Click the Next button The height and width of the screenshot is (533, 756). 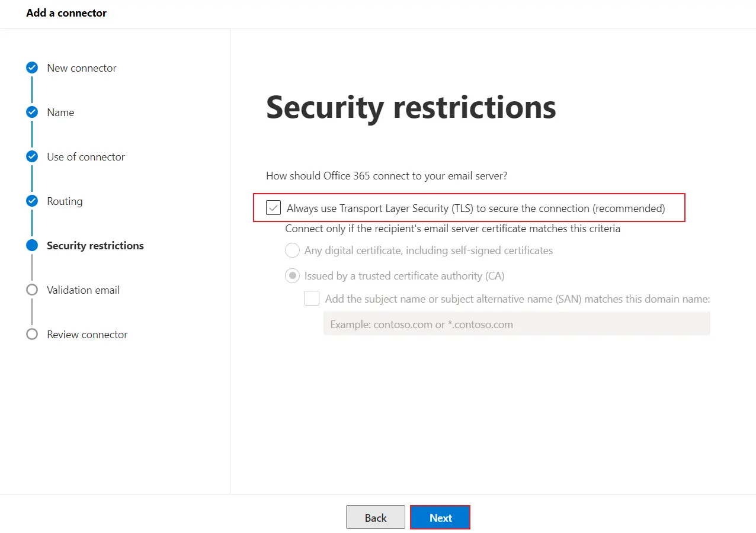(x=440, y=517)
